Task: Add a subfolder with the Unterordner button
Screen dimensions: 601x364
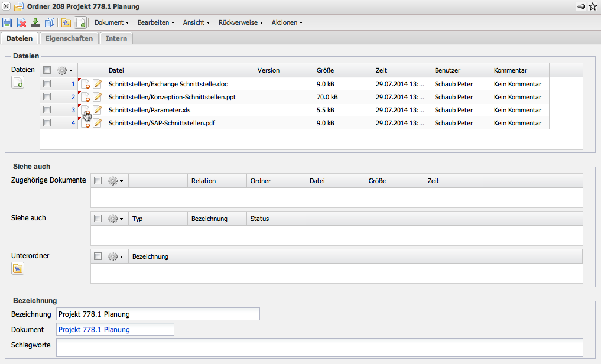Action: tap(18, 268)
